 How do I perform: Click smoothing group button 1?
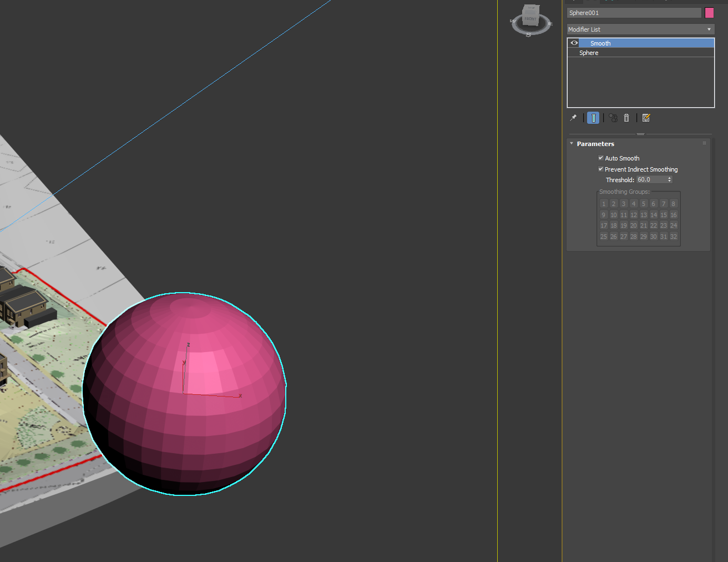604,204
